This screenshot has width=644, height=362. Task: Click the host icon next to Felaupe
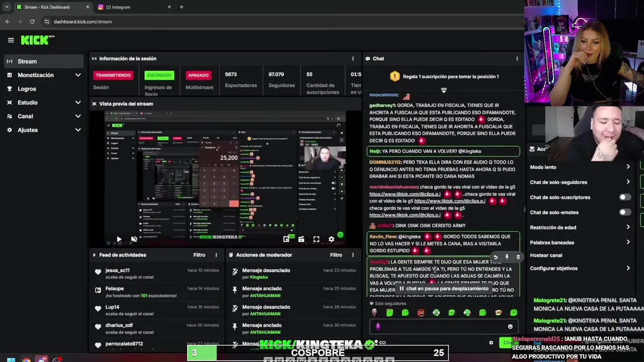point(98,290)
